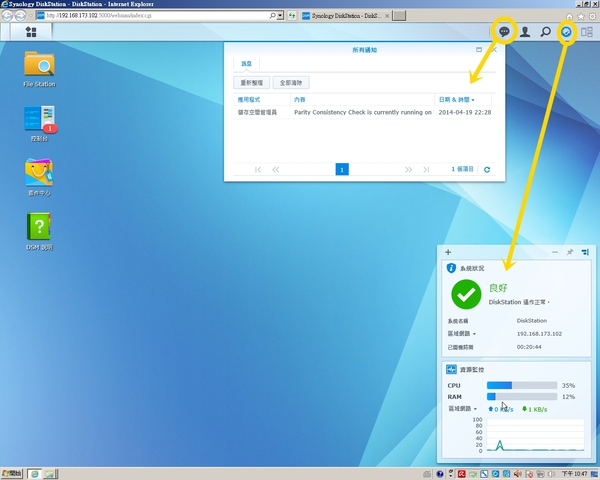Viewport: 600px width, 480px height.
Task: Go to last page of notifications
Action: (426, 170)
